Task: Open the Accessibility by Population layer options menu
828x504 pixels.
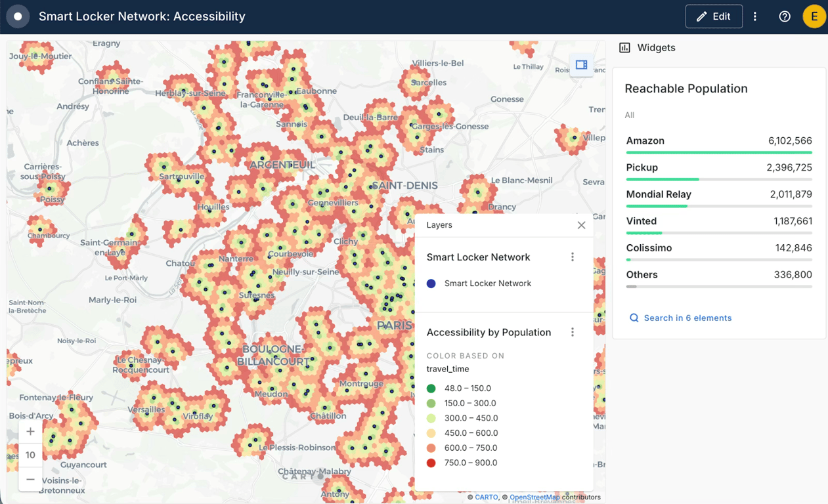Action: pyautogui.click(x=573, y=332)
